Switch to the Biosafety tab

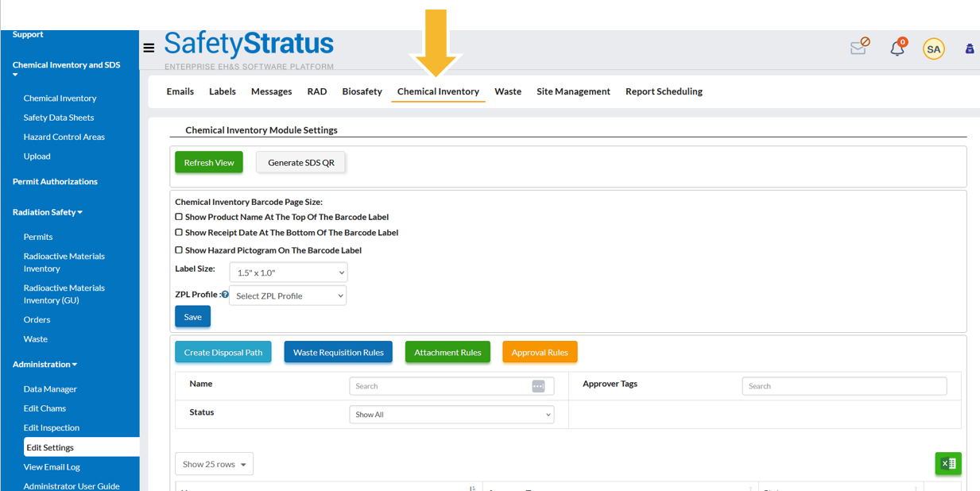point(362,91)
